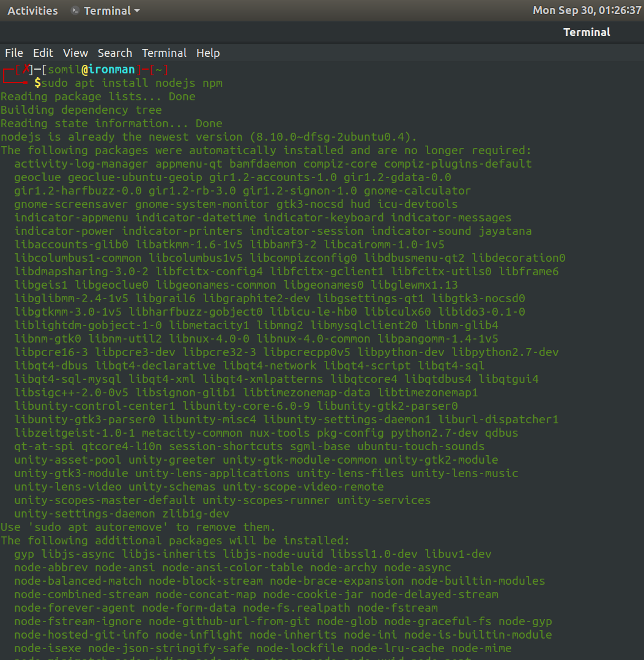
Task: Open the File menu
Action: coord(14,53)
